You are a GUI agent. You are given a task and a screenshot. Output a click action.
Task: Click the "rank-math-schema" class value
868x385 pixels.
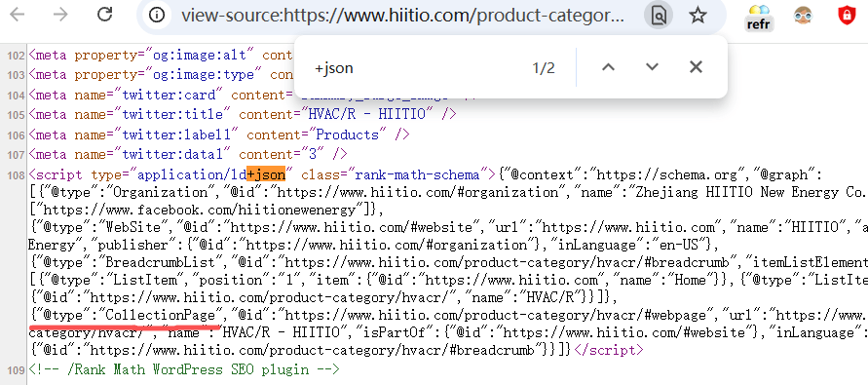418,174
